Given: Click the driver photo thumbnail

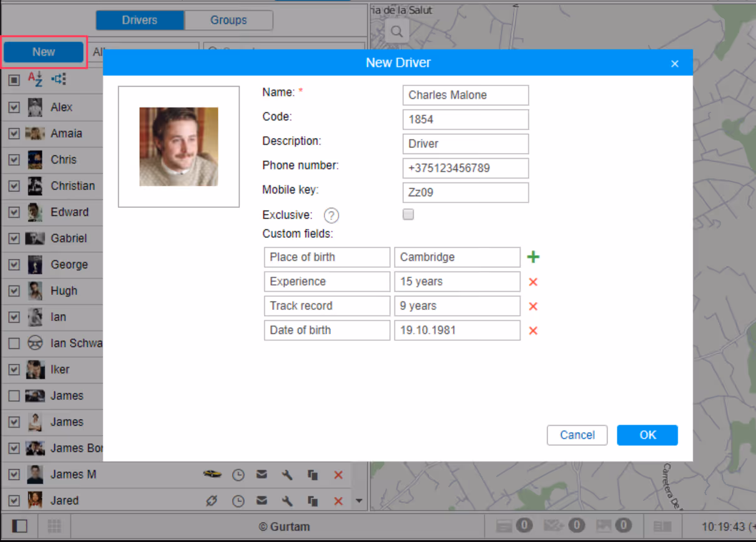Looking at the screenshot, I should pyautogui.click(x=179, y=147).
